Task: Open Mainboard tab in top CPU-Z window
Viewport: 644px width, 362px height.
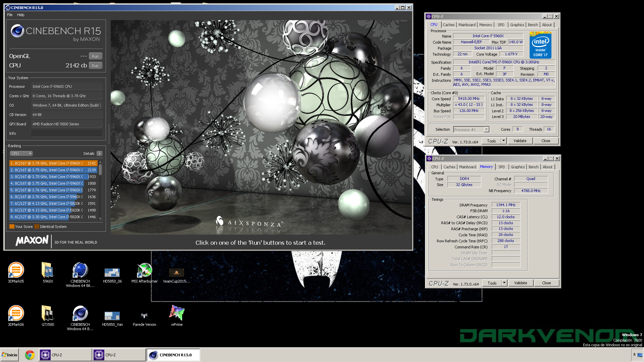Action: click(467, 25)
